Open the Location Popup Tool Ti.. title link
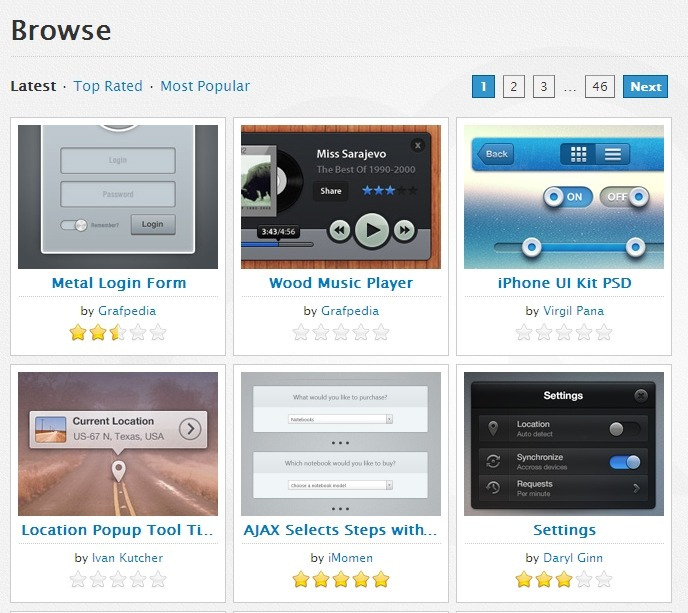The image size is (688, 613). (x=117, y=530)
